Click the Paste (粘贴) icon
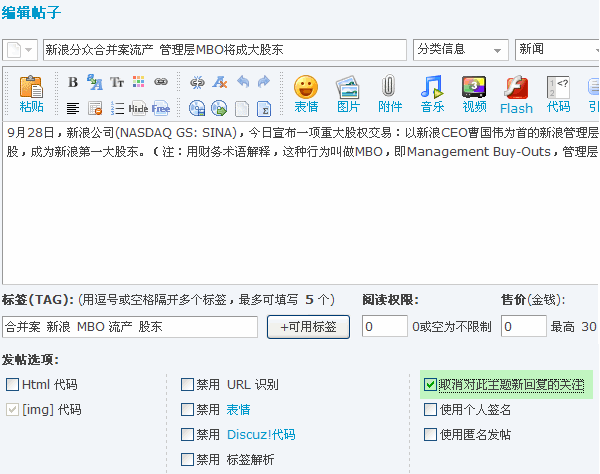The image size is (600, 474). (x=31, y=92)
